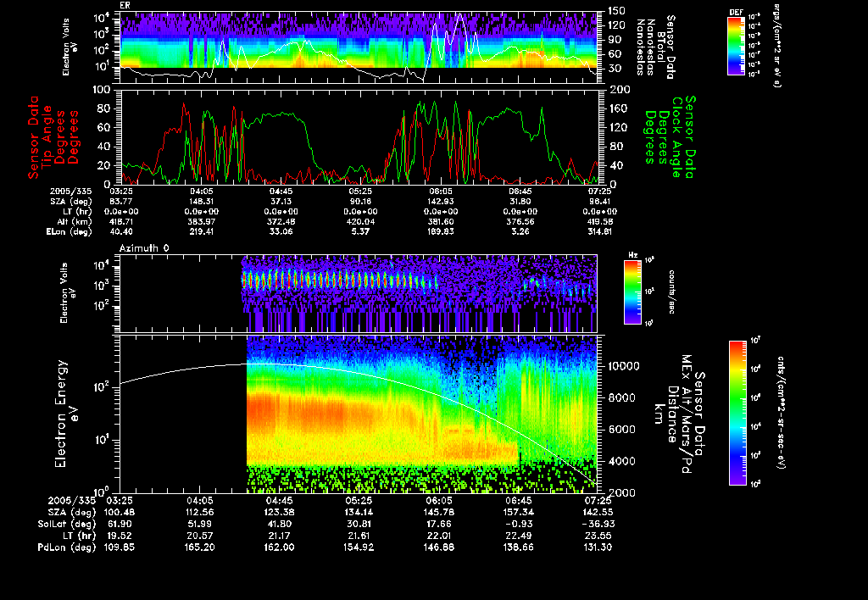Select the ELon value '219.41'
This screenshot has height=600, width=868.
coord(202,232)
